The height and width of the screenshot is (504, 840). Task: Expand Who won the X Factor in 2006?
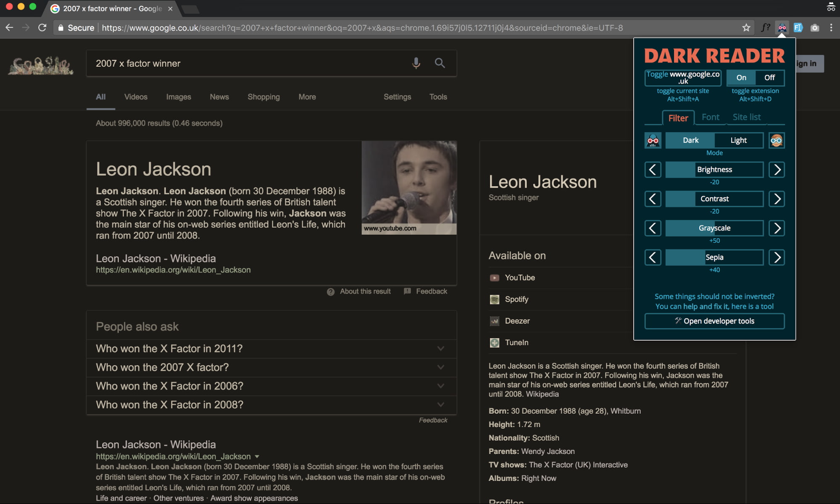[x=271, y=386]
